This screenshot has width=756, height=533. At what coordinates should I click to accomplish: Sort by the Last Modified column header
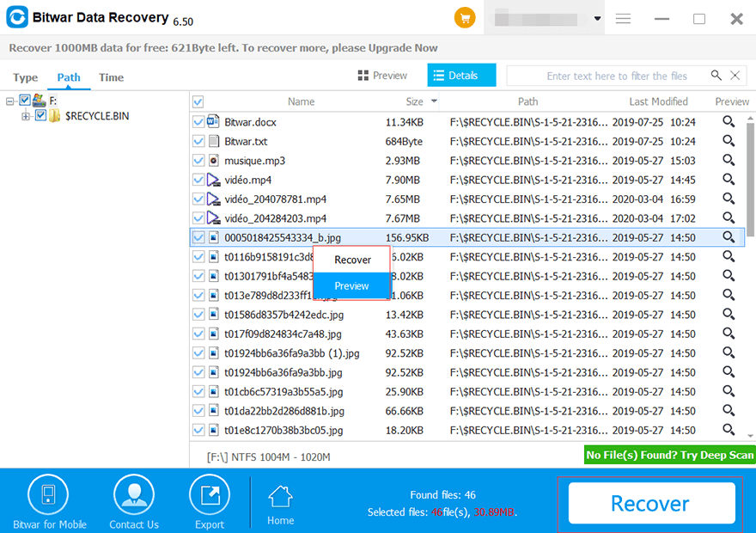658,101
